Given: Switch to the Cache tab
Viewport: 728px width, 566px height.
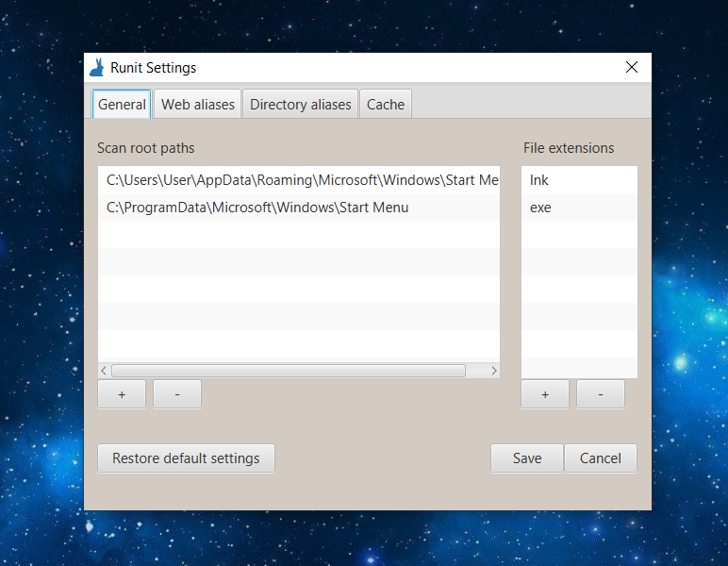Looking at the screenshot, I should pos(386,104).
